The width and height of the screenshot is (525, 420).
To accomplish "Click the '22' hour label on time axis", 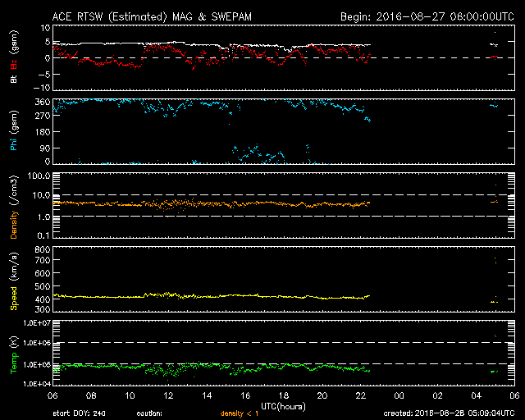I will [x=361, y=396].
